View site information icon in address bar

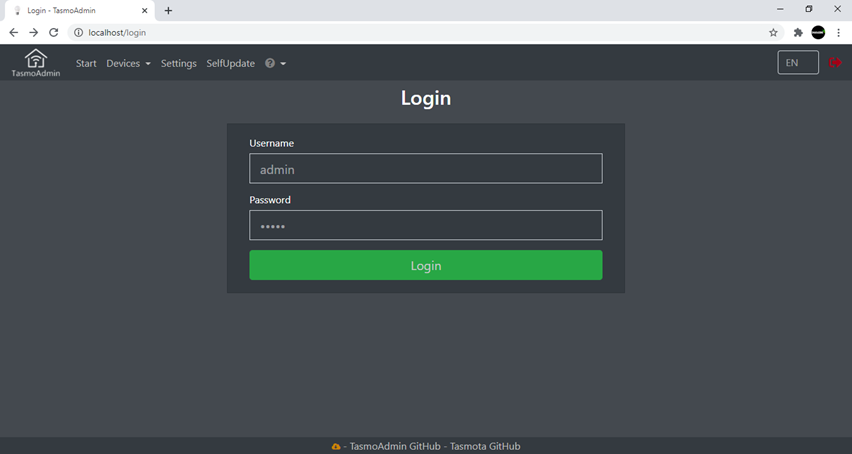tap(78, 33)
